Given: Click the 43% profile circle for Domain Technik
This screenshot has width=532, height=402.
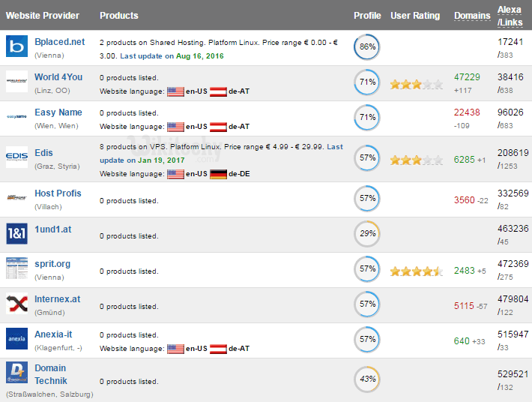Looking at the screenshot, I should coord(367,379).
